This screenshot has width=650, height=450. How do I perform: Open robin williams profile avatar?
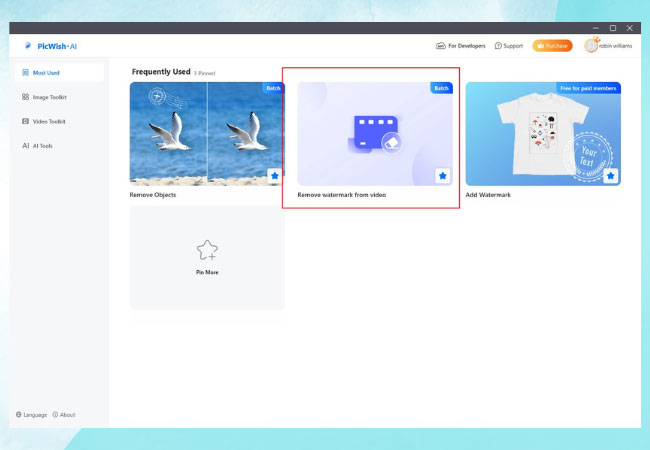click(x=592, y=46)
